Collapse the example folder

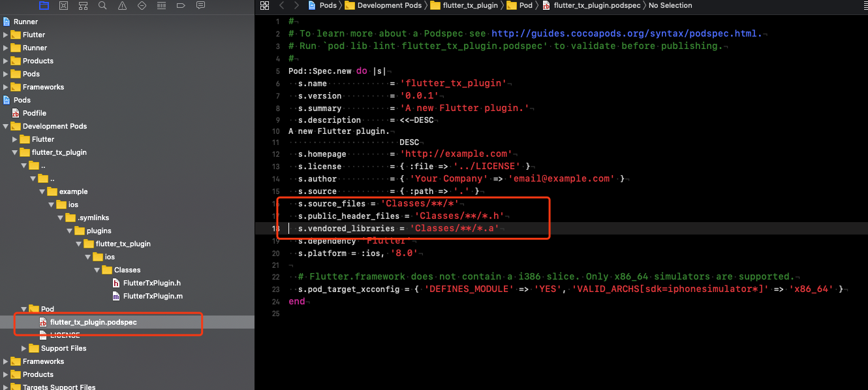42,191
